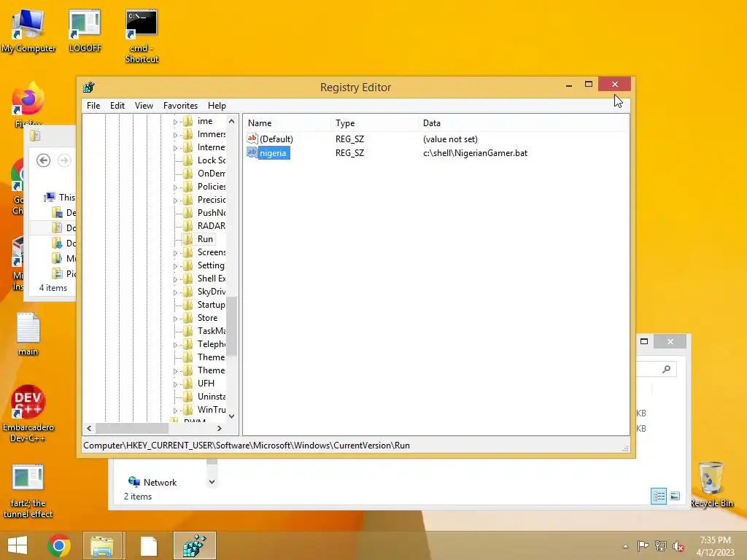747x560 pixels.
Task: Click the tree horizontal scroll left arrow
Action: click(89, 428)
